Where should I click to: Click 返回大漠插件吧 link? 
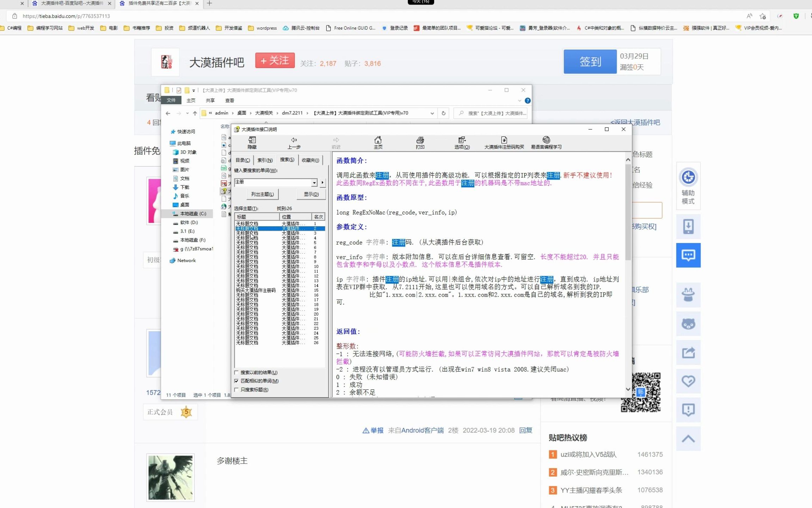(635, 122)
